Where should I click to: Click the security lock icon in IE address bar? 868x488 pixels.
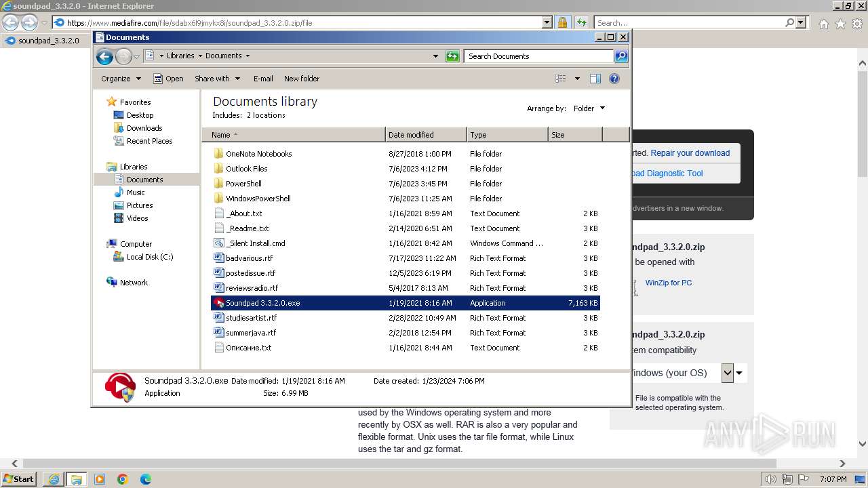coord(562,22)
